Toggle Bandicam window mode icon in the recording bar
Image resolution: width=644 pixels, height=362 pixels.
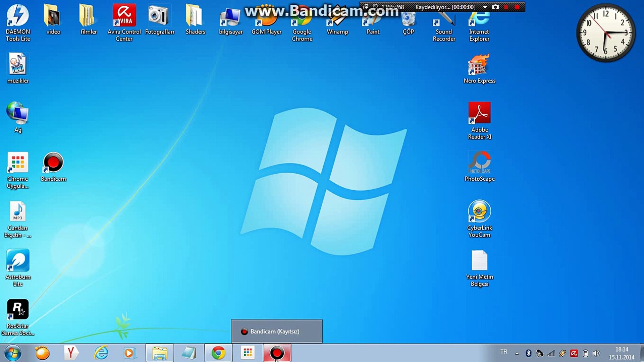tap(366, 7)
